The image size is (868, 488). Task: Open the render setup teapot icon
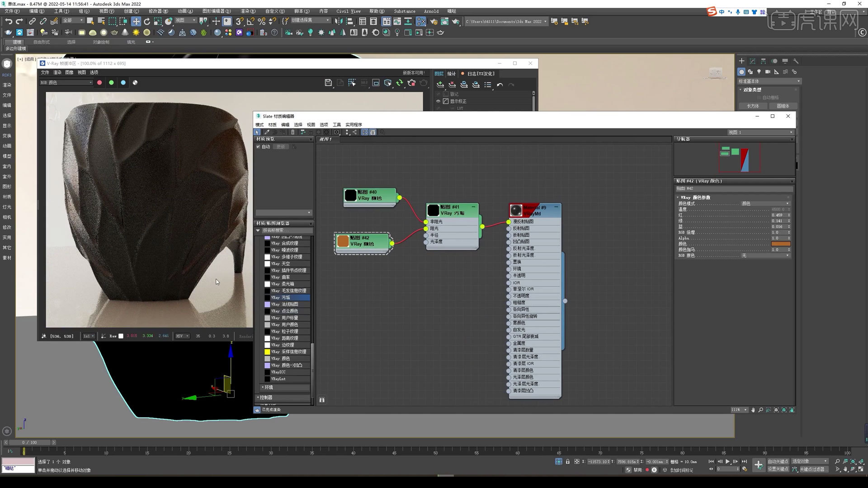tap(434, 21)
